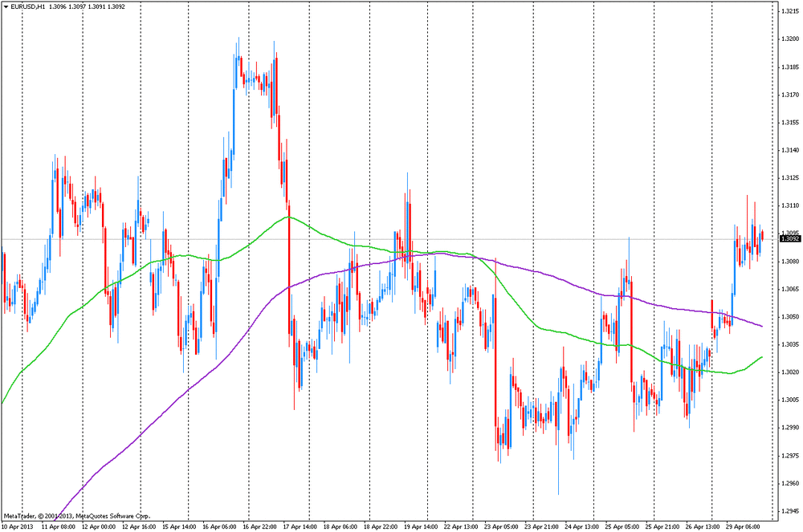
Task: Click the 23 Apr 05:00 time label
Action: coord(501,526)
